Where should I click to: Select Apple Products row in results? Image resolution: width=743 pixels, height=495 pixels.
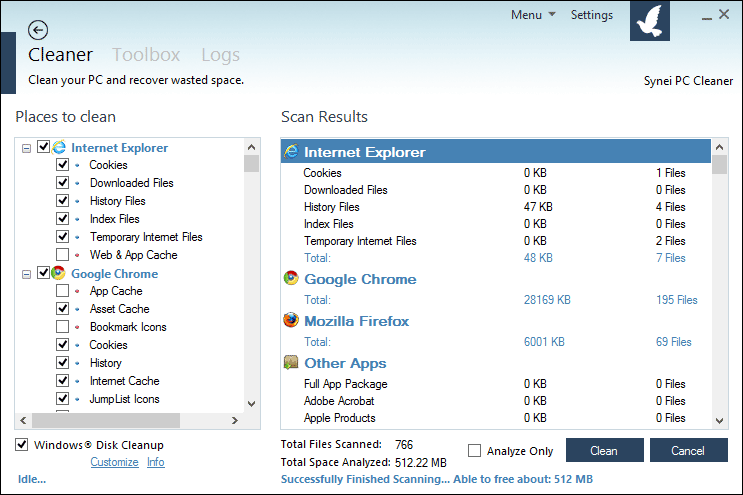(x=496, y=418)
